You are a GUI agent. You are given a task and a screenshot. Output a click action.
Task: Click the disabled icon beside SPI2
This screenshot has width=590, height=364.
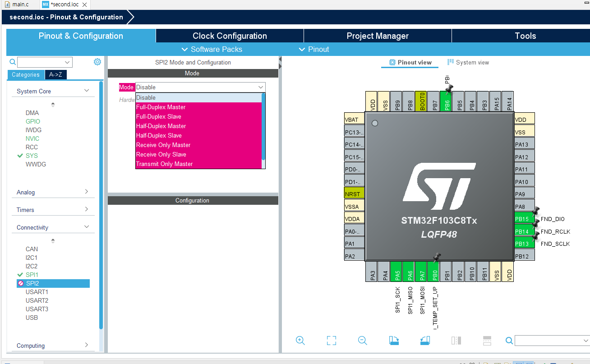[x=21, y=283]
